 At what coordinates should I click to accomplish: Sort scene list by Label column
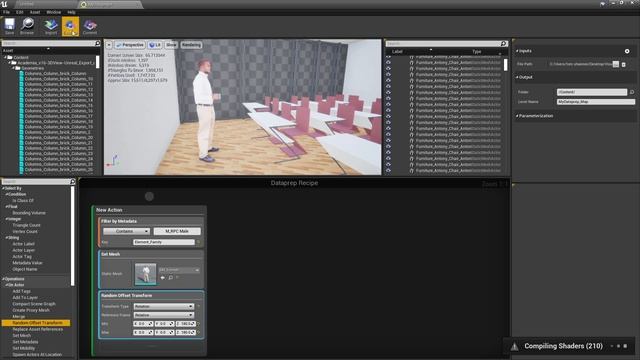pyautogui.click(x=397, y=51)
